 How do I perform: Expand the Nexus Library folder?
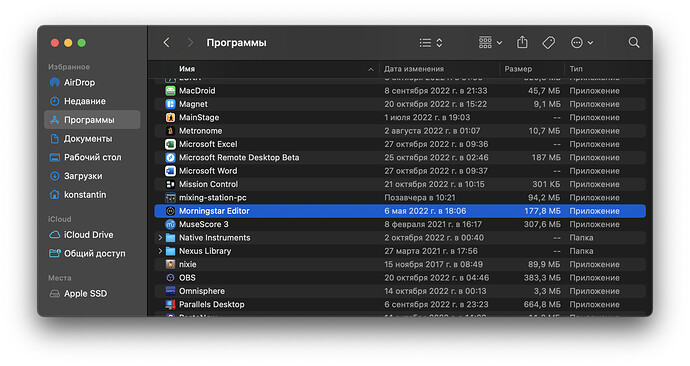tap(160, 251)
